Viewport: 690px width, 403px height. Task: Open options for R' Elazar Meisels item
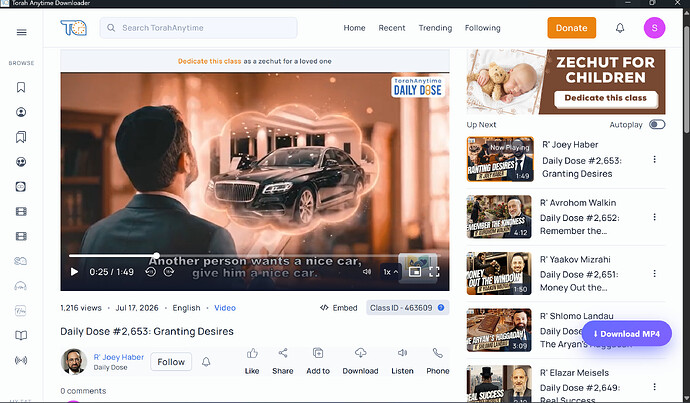pyautogui.click(x=654, y=387)
